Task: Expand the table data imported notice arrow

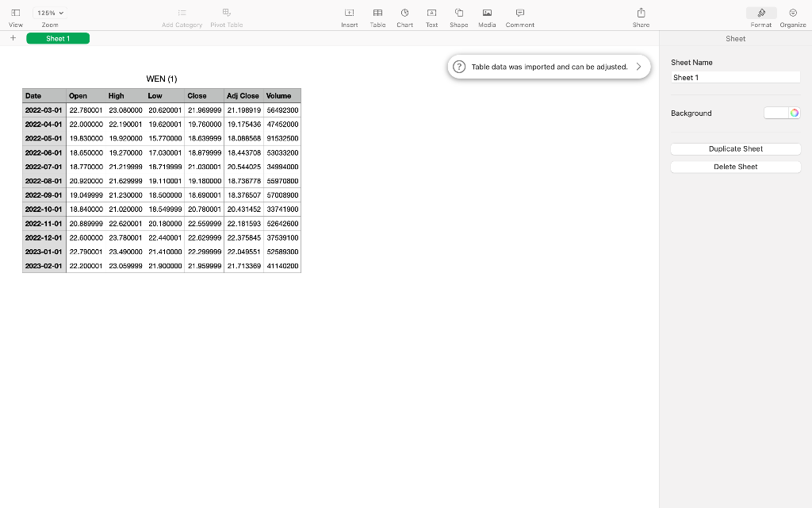Action: 638,67
